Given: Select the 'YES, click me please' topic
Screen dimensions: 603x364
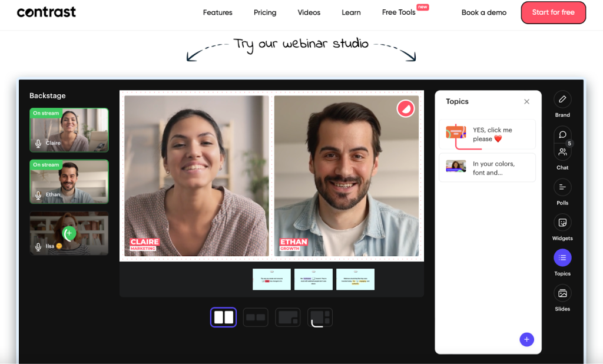Looking at the screenshot, I should pos(487,134).
